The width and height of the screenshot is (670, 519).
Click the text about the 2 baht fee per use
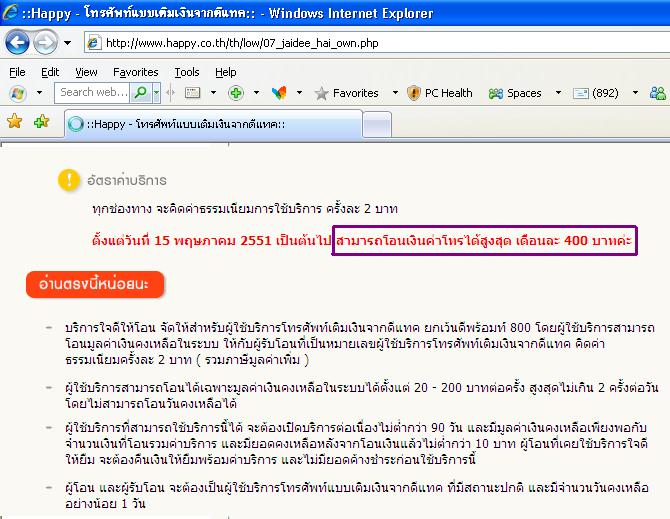click(245, 208)
